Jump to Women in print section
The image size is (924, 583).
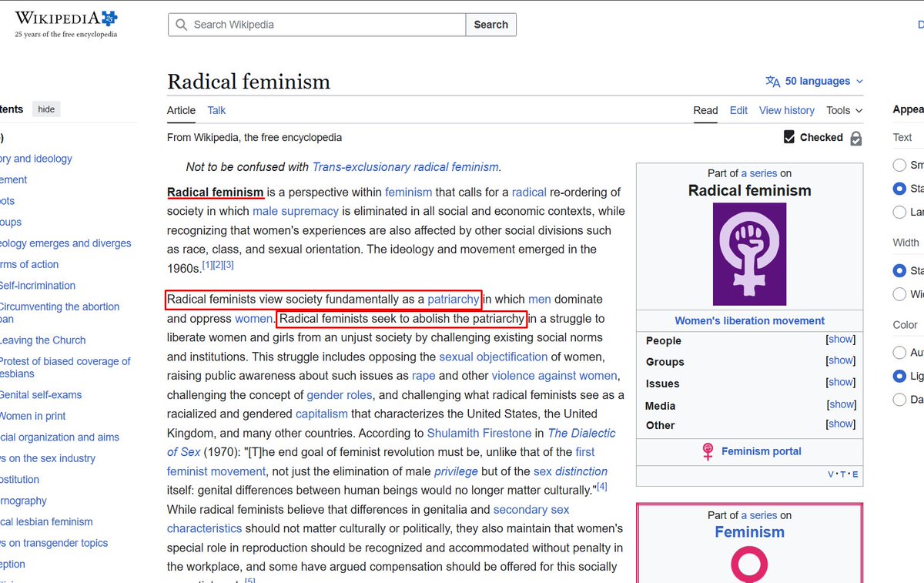click(33, 416)
